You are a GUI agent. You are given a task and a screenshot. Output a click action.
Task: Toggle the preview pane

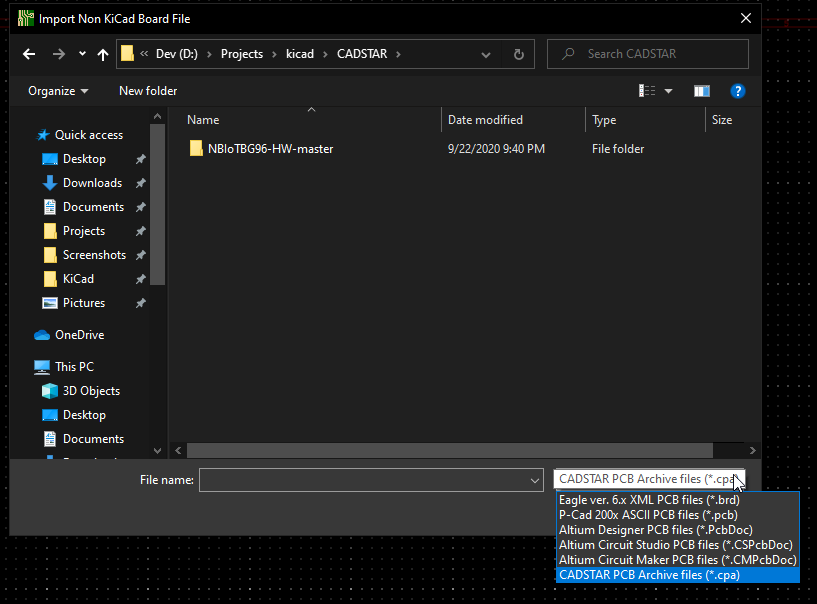click(702, 91)
